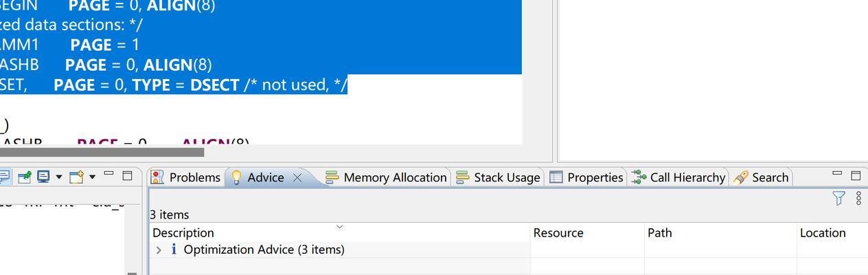Click the filter funnel icon
868x275 pixels.
click(838, 199)
